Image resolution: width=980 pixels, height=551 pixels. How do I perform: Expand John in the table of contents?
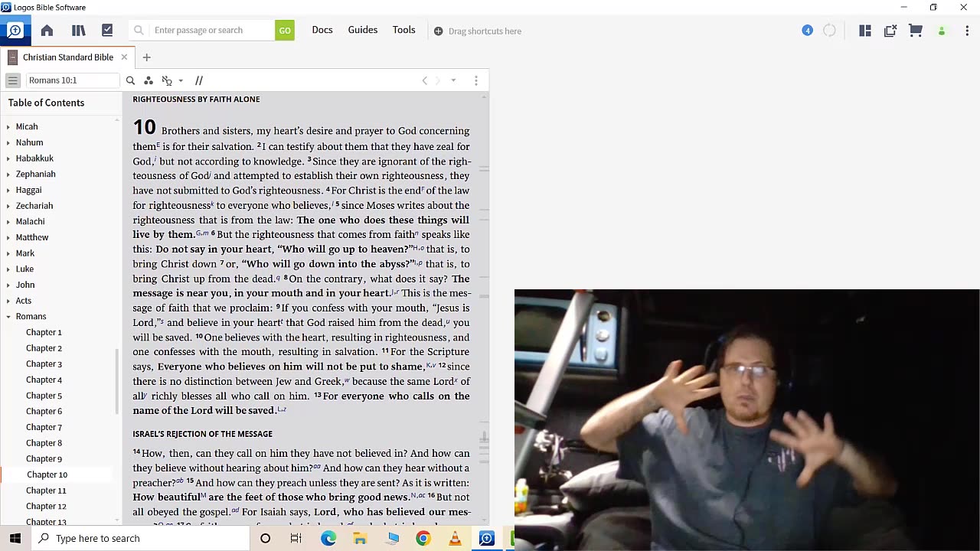click(8, 285)
